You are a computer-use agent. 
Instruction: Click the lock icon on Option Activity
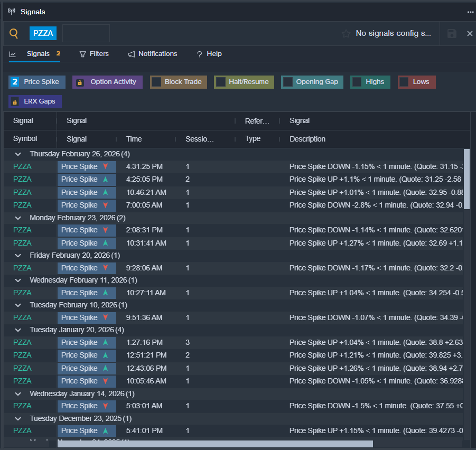click(x=80, y=82)
